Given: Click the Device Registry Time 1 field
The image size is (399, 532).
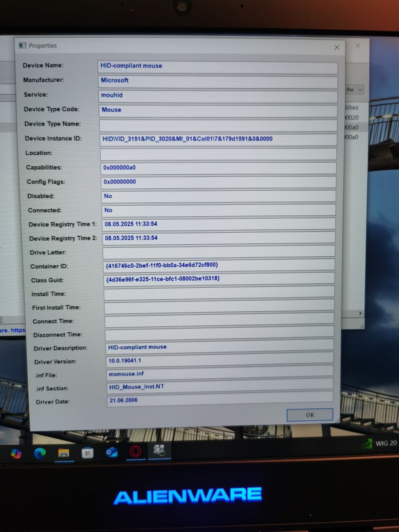Looking at the screenshot, I should (219, 224).
